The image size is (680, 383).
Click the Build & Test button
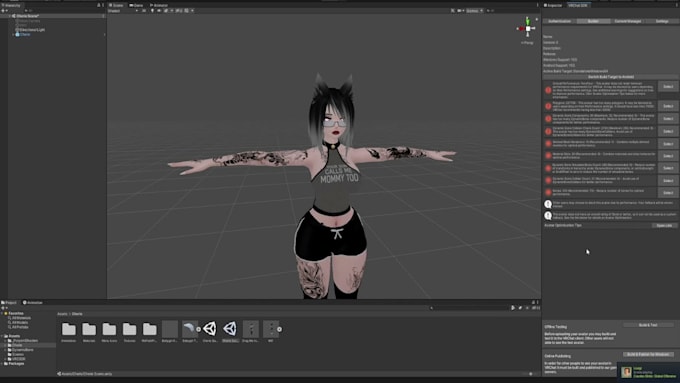click(648, 325)
